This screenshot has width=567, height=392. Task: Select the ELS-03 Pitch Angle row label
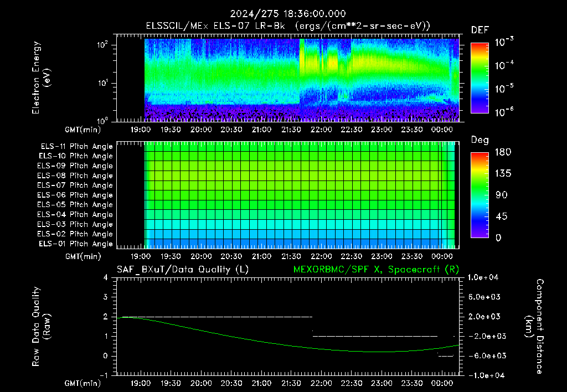(x=75, y=225)
